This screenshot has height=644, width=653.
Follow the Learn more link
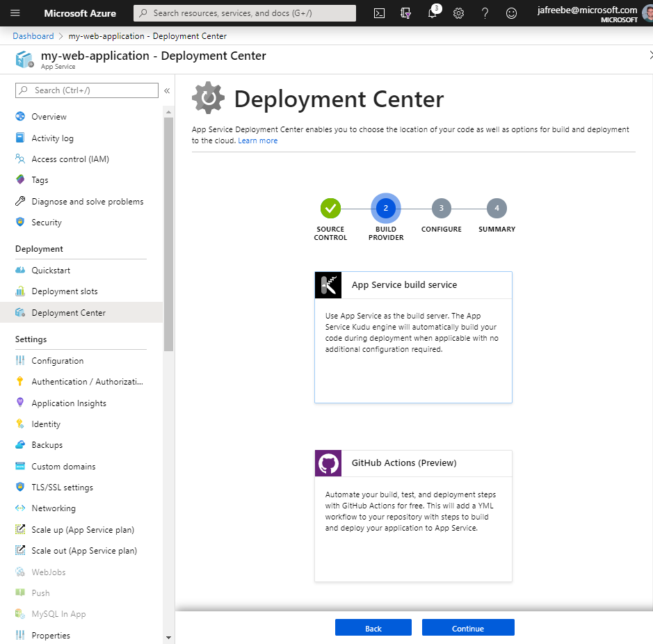pos(257,140)
